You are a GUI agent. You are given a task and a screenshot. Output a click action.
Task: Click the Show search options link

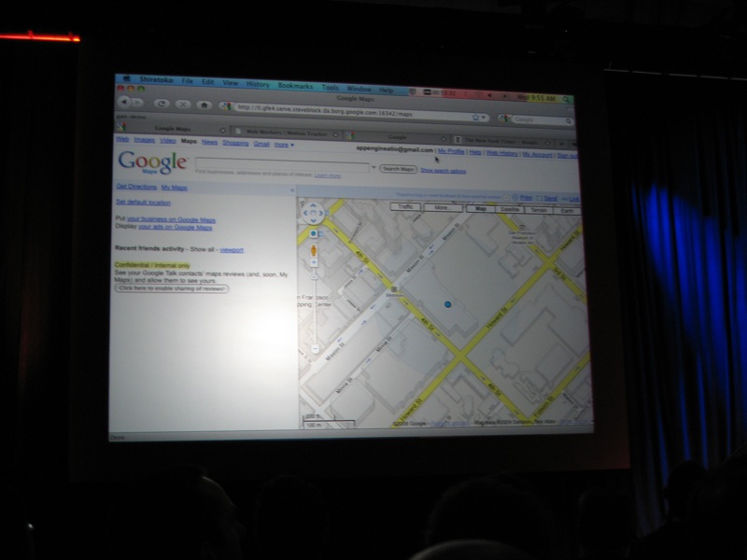(x=443, y=171)
